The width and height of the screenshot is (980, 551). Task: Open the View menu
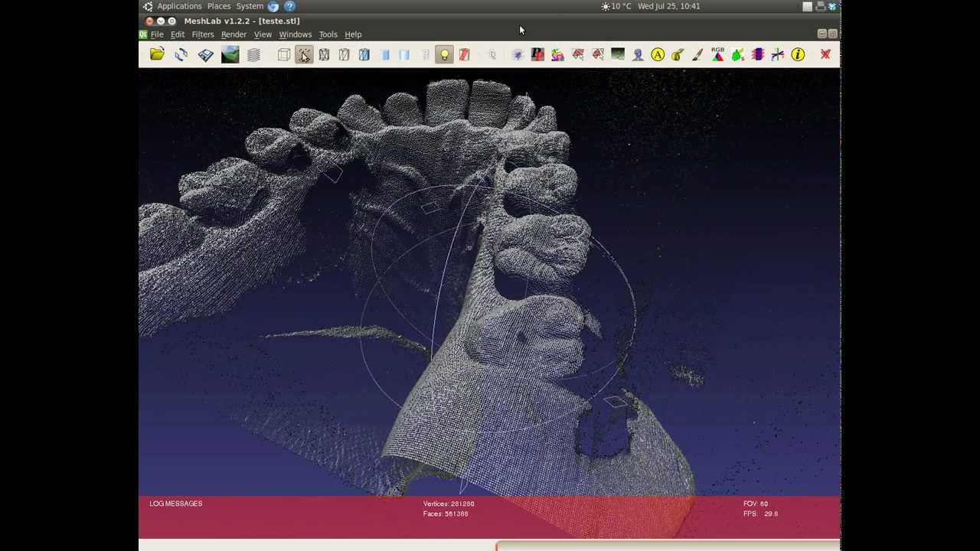(263, 34)
